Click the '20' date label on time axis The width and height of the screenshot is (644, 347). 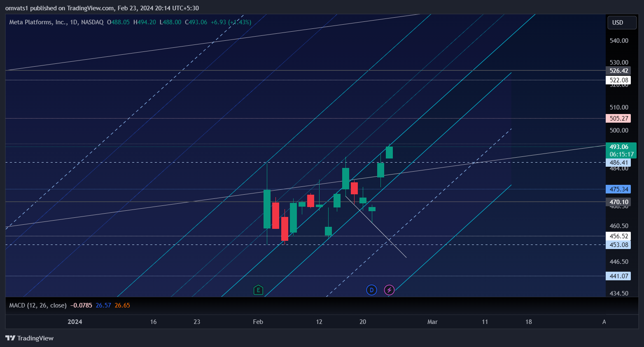point(363,322)
